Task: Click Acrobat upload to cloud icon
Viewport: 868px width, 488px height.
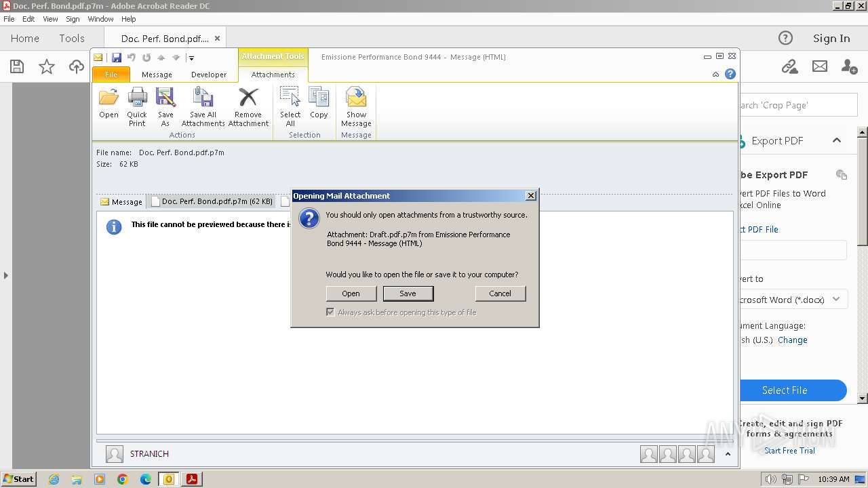Action: point(77,66)
